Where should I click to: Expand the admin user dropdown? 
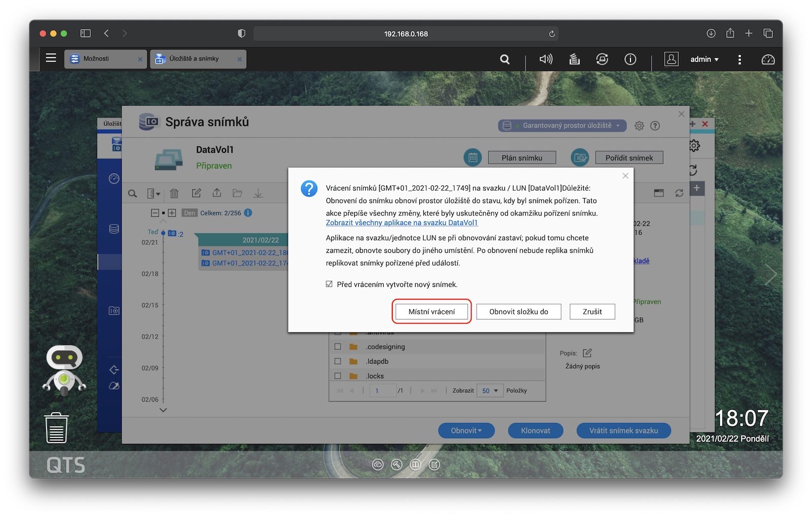pyautogui.click(x=704, y=59)
